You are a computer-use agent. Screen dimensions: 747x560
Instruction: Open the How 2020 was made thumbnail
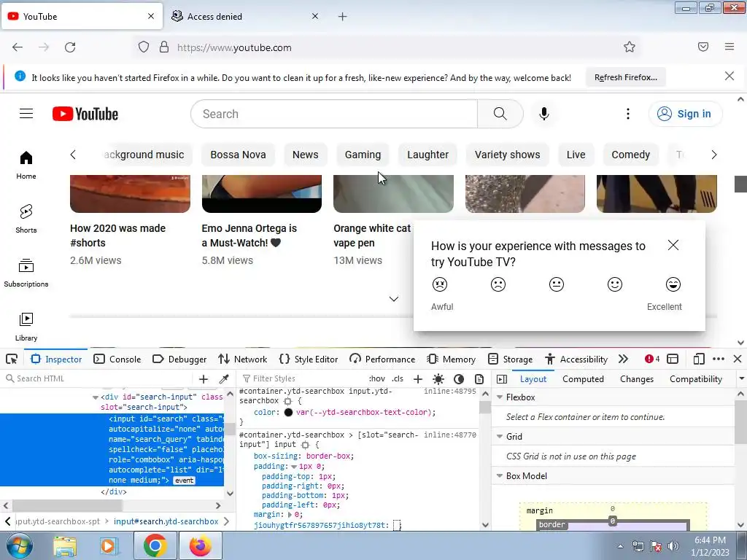130,194
